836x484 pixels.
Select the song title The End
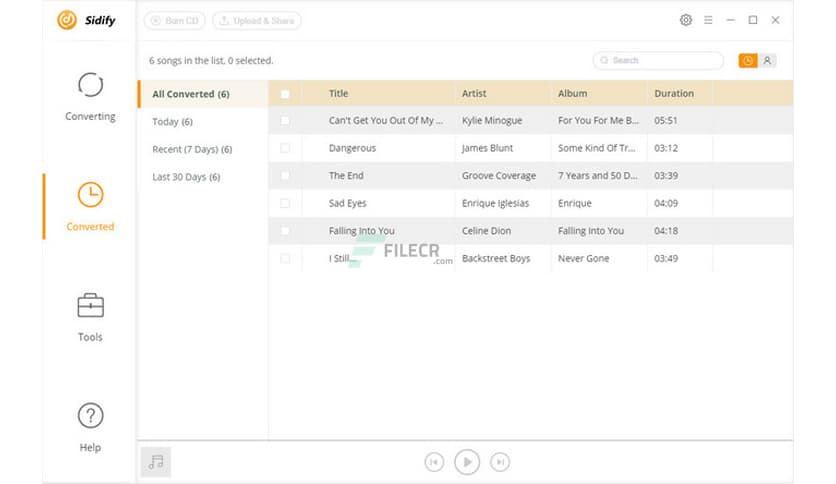(x=346, y=175)
